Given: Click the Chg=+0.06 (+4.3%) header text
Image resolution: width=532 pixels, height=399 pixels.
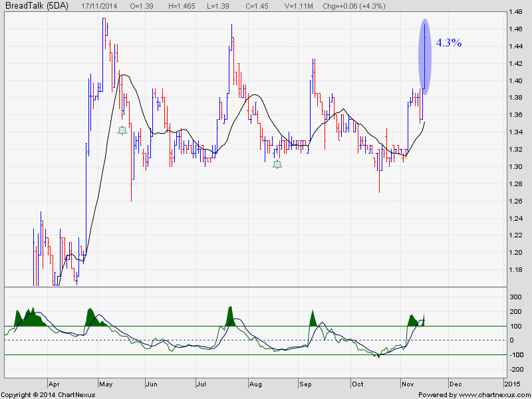Looking at the screenshot, I should (354, 6).
